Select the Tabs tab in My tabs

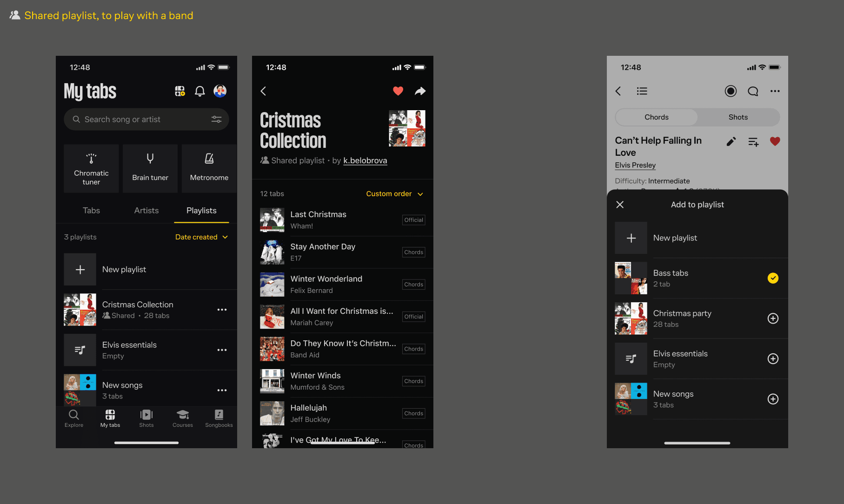click(91, 211)
